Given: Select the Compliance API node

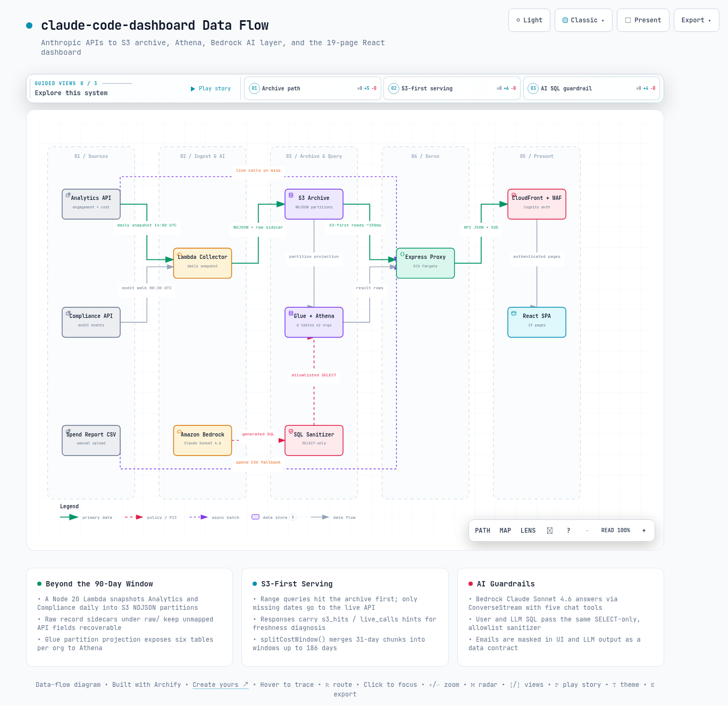Looking at the screenshot, I should pos(91,322).
